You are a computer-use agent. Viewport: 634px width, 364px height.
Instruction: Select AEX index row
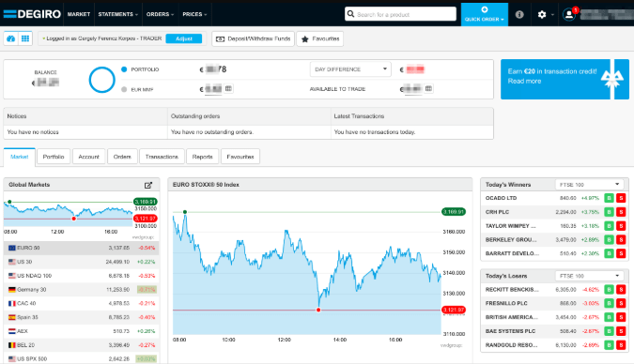pos(82,331)
